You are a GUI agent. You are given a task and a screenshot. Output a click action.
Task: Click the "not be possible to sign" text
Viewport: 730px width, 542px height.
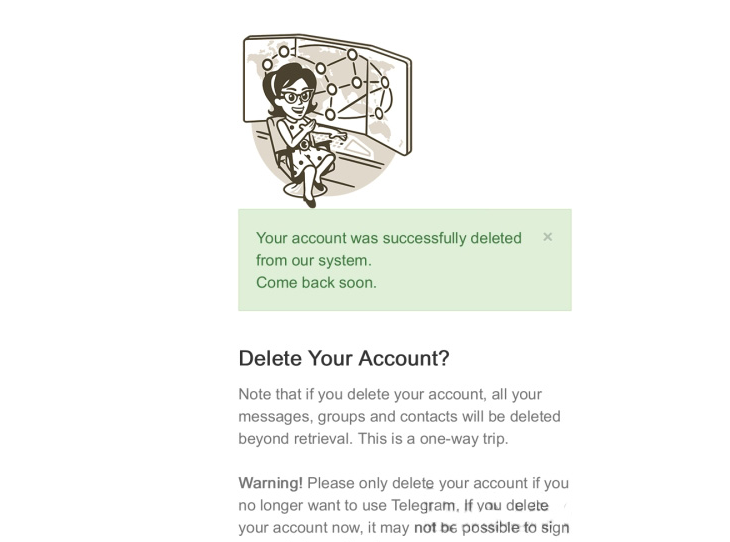point(491,528)
